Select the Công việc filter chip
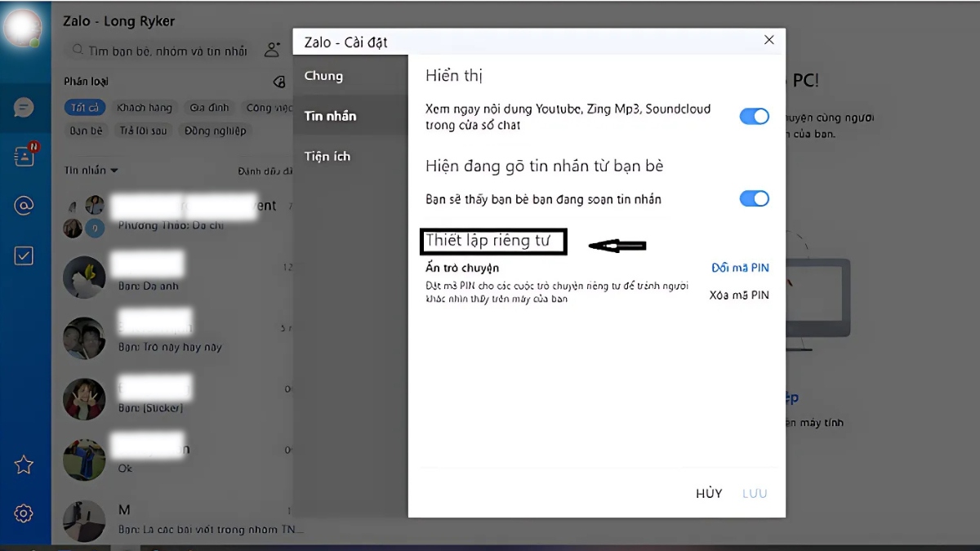Image resolution: width=980 pixels, height=551 pixels. coord(268,108)
